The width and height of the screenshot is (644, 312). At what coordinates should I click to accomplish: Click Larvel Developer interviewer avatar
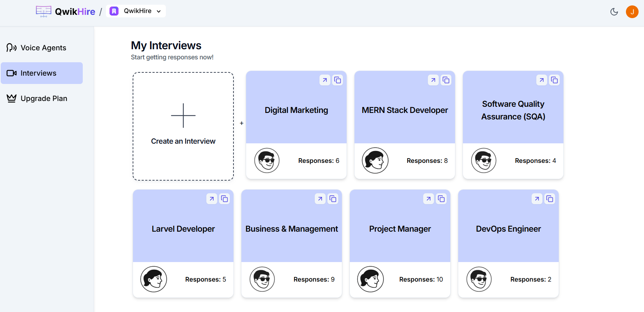[154, 279]
